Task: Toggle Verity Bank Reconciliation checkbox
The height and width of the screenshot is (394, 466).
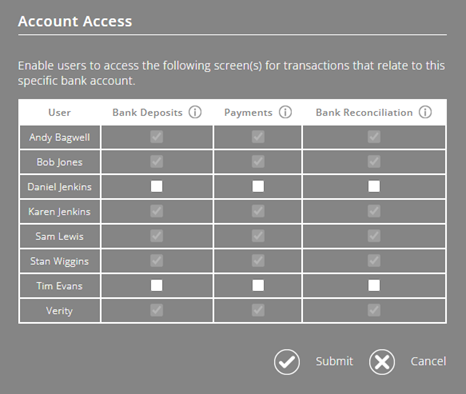Action: (x=374, y=310)
